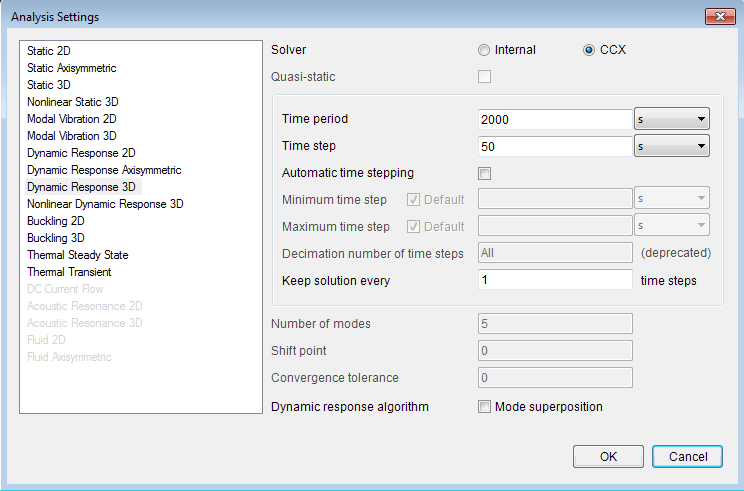744x491 pixels.
Task: Dismiss dialog with Cancel button
Action: point(688,456)
